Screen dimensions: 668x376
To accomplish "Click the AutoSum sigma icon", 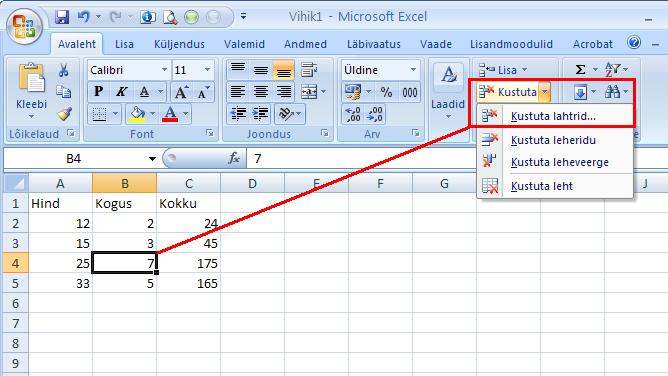I will (580, 69).
